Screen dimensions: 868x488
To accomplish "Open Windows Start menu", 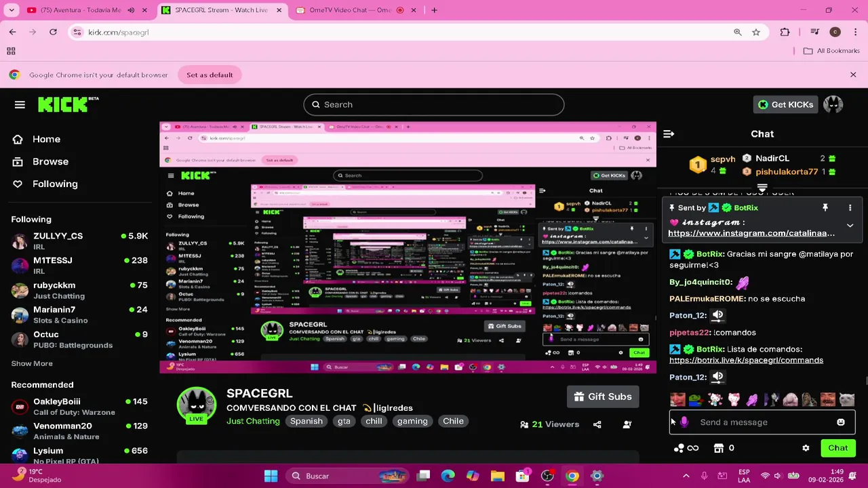I will pos(271,476).
